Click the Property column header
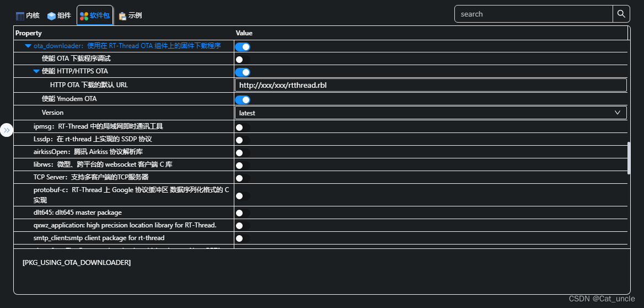 pyautogui.click(x=29, y=33)
